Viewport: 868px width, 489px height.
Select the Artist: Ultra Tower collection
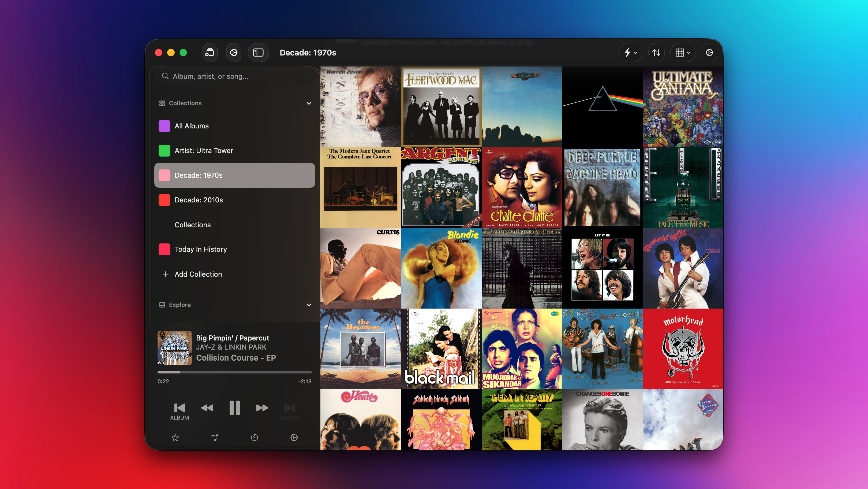204,150
